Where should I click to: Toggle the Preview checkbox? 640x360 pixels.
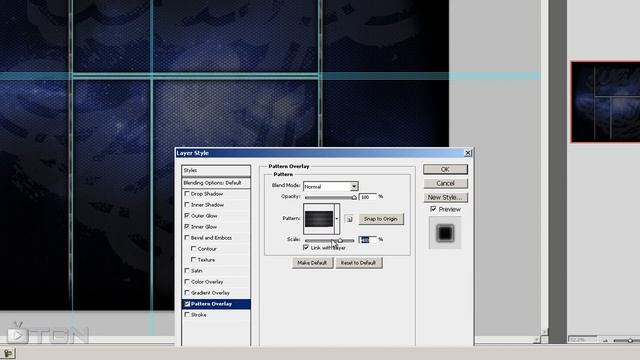433,209
